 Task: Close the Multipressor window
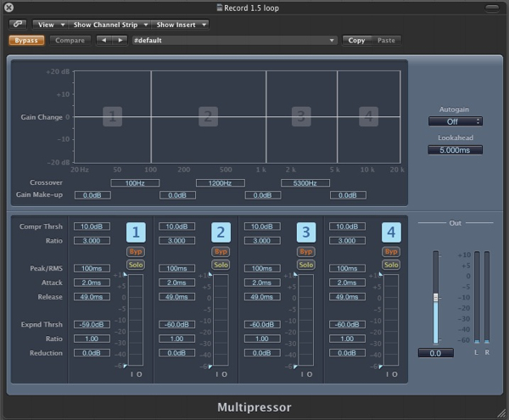coord(8,8)
